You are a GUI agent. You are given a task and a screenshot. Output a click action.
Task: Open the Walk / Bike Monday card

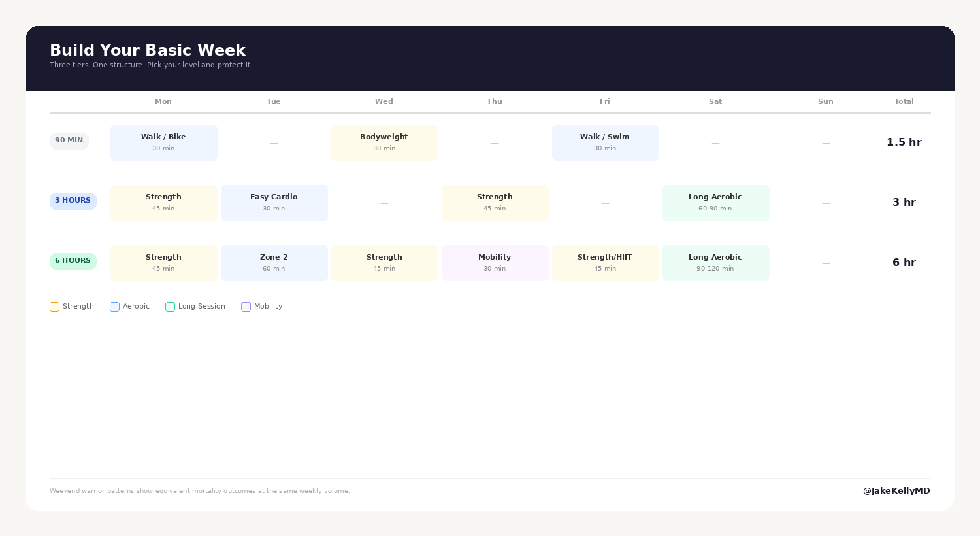click(164, 142)
